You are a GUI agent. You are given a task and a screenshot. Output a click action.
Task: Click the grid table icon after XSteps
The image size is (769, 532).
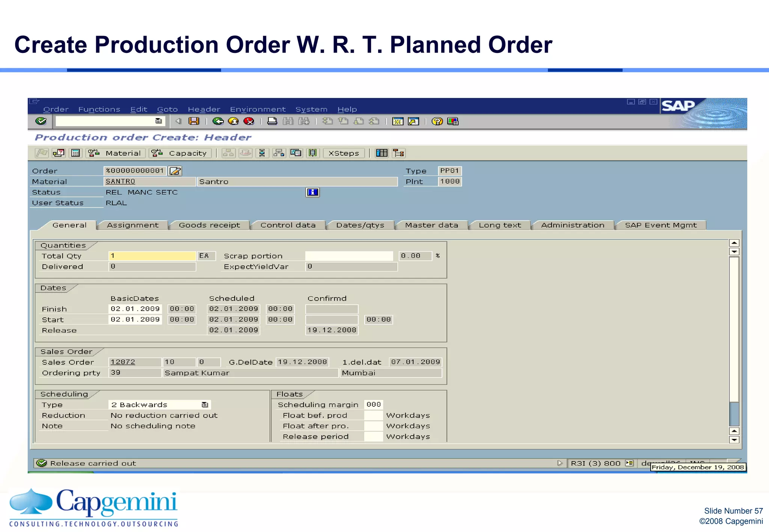[x=381, y=153]
